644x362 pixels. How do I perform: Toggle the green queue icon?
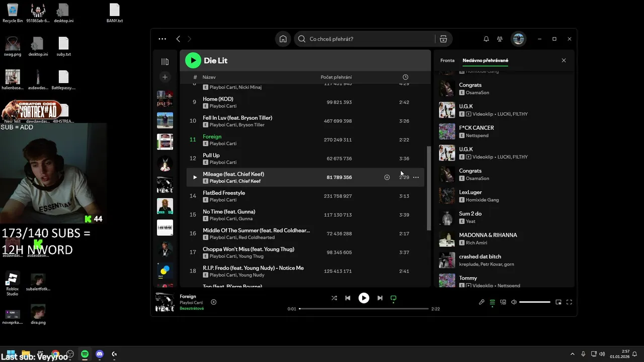tap(493, 302)
